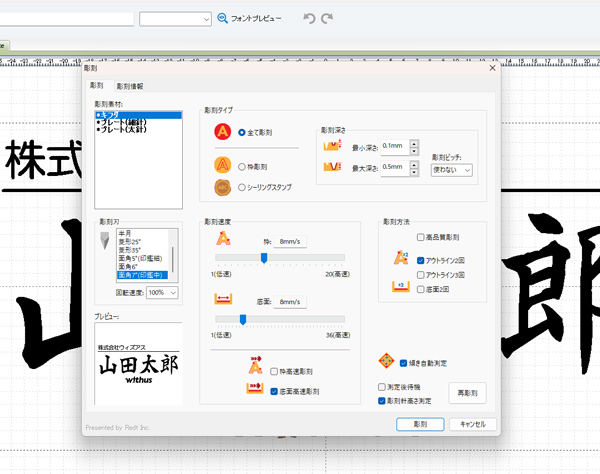Click the 山田太郎 preview thumbnail
This screenshot has height=474, width=600.
click(x=139, y=363)
